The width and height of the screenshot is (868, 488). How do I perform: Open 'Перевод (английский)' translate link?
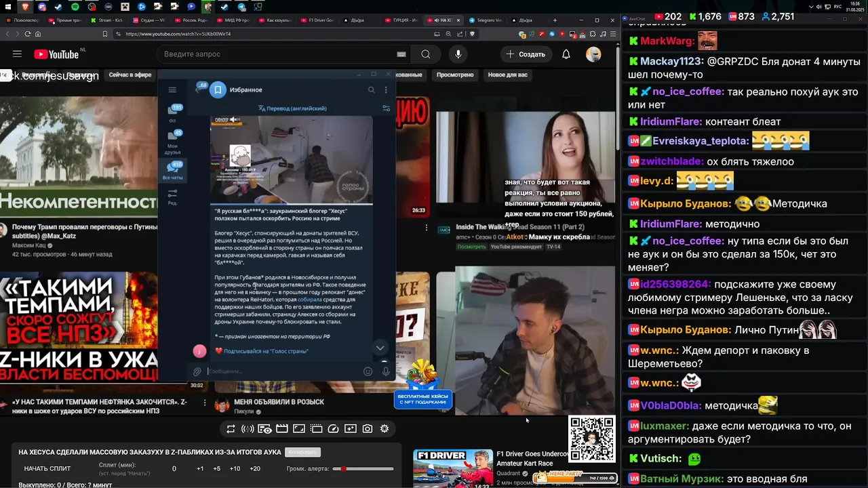(292, 108)
